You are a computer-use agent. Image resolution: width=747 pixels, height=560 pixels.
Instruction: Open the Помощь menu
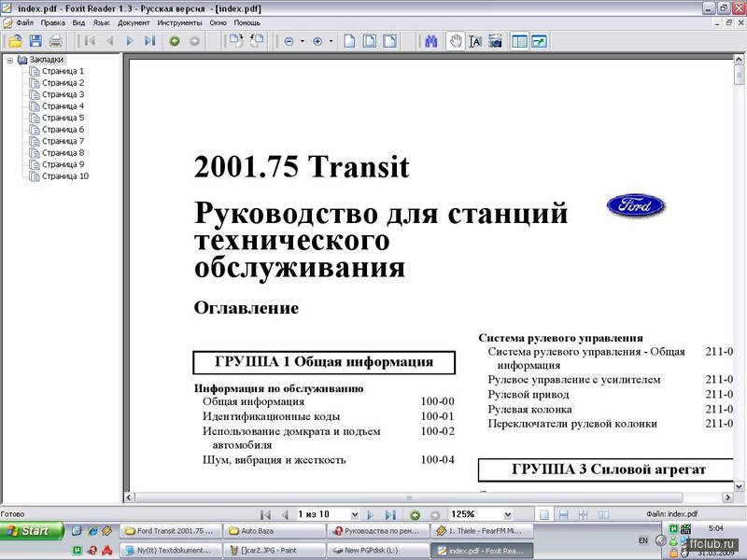click(x=247, y=22)
